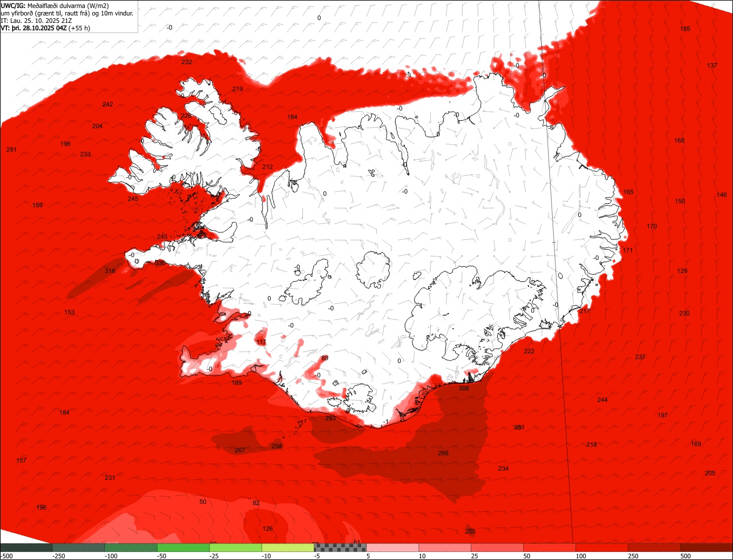Image resolution: width=733 pixels, height=560 pixels.
Task: Click the 50 to 100 red legend swatch
Action: [x=550, y=547]
